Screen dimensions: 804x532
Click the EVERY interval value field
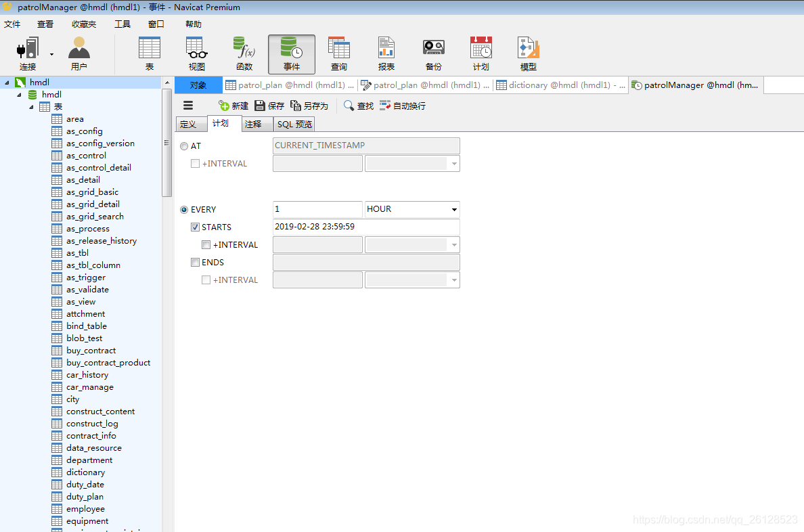pos(317,209)
